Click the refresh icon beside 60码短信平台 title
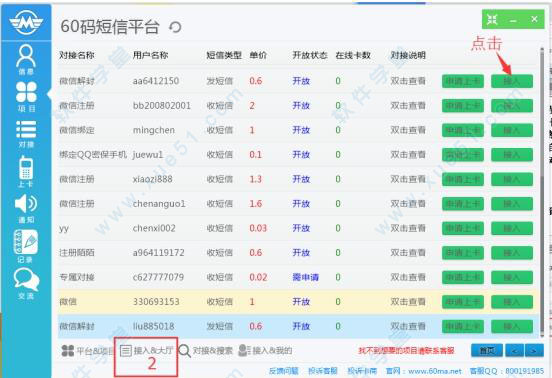Screen dimensions: 552x378 (x=175, y=27)
